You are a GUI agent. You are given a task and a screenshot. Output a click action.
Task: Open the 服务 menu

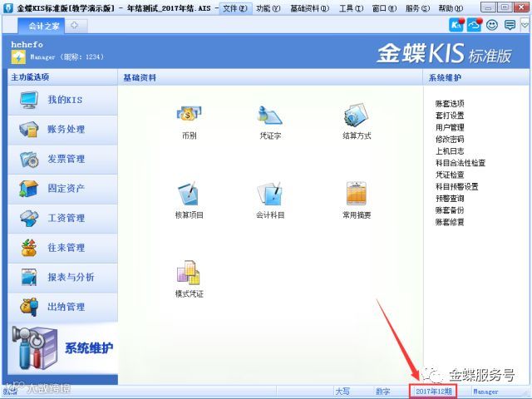coord(417,8)
